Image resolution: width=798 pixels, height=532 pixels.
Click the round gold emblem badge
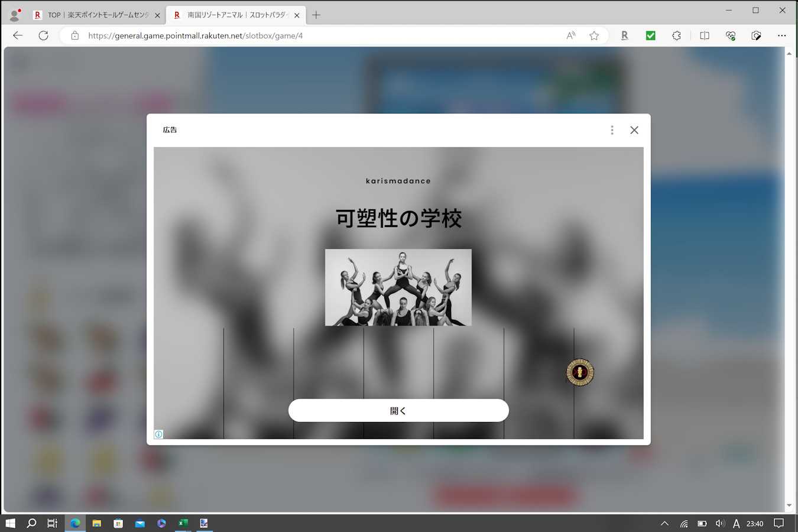coord(579,372)
